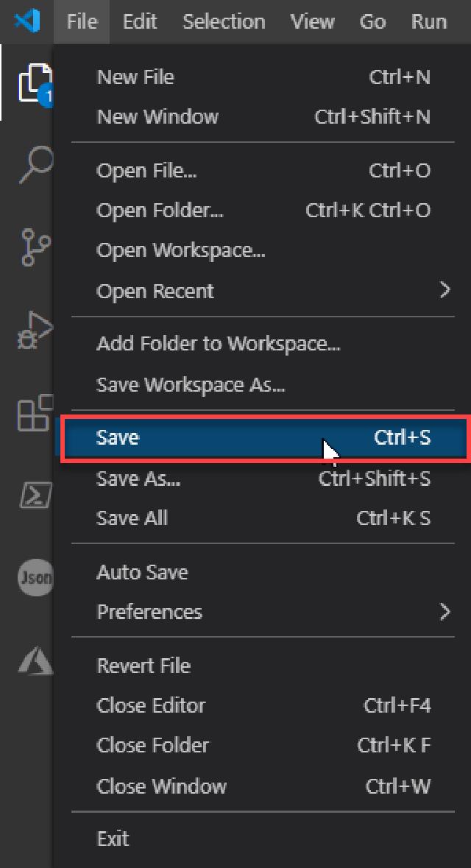
Task: Open the PowerShell terminal icon in sidebar
Action: (x=35, y=495)
